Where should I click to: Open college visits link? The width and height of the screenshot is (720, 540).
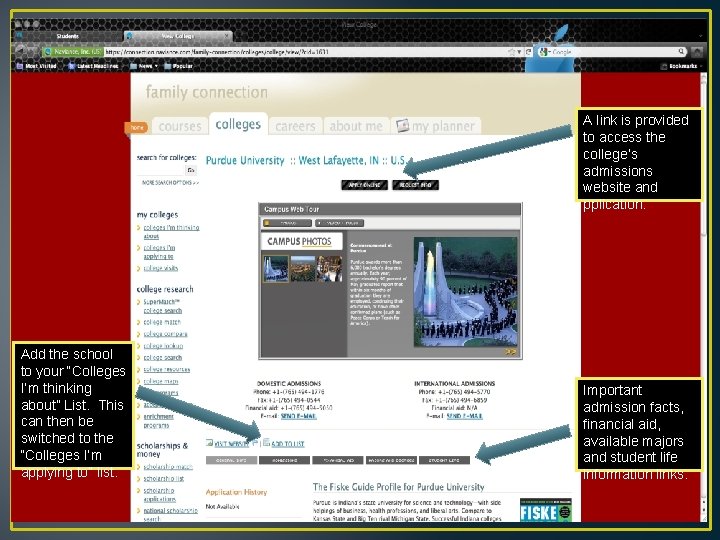coord(160,268)
